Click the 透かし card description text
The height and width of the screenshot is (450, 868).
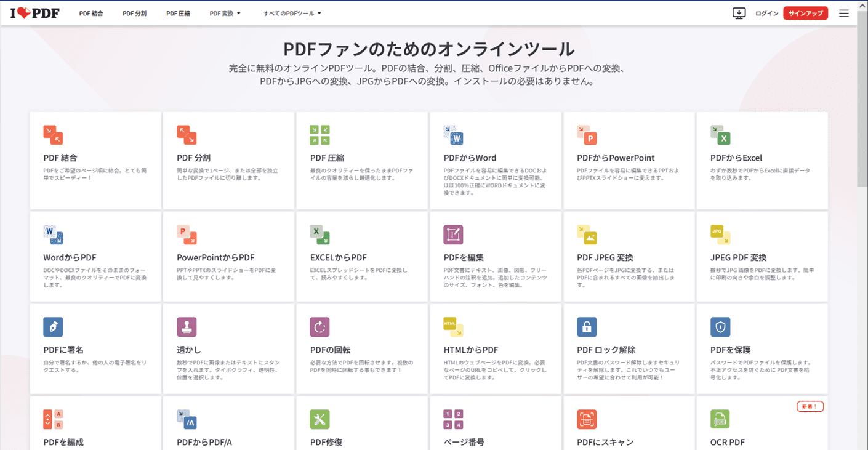pyautogui.click(x=228, y=370)
